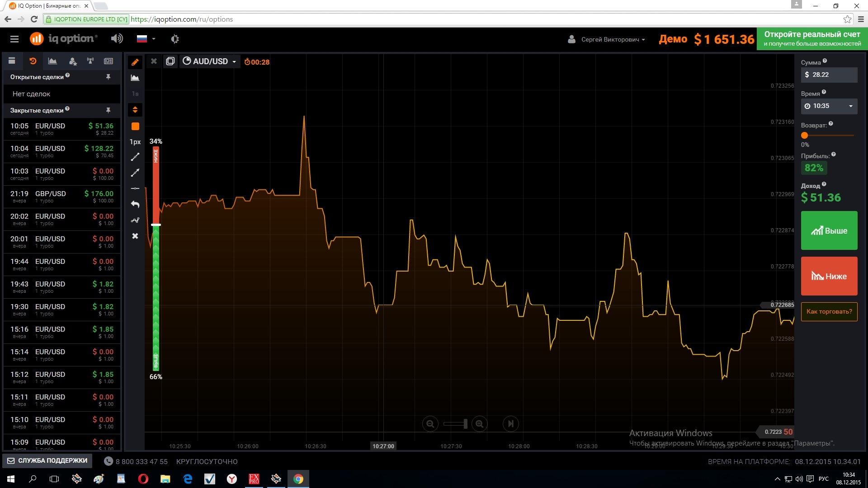
Task: Click the 10:27:00 timeline marker
Action: click(383, 446)
